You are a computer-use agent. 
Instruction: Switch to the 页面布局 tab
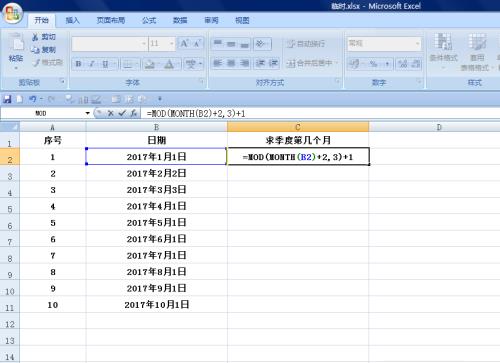(111, 20)
